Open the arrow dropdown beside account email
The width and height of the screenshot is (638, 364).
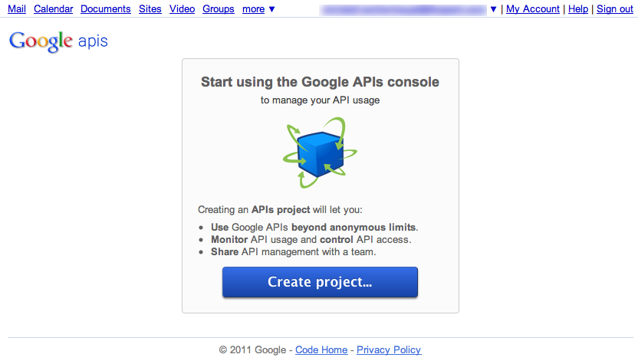tap(493, 9)
